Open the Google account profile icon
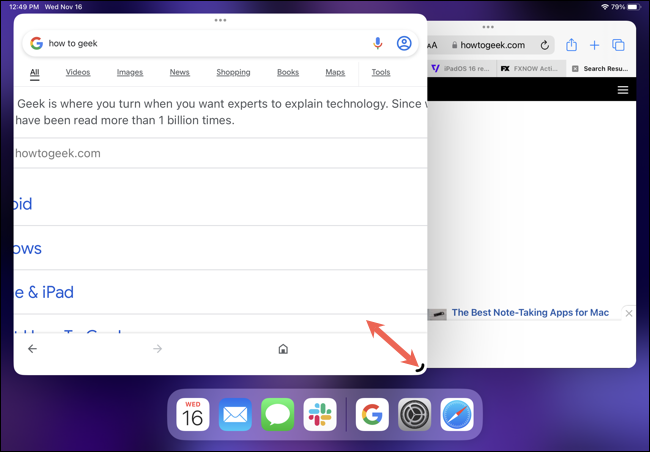This screenshot has width=650, height=452. pos(404,43)
